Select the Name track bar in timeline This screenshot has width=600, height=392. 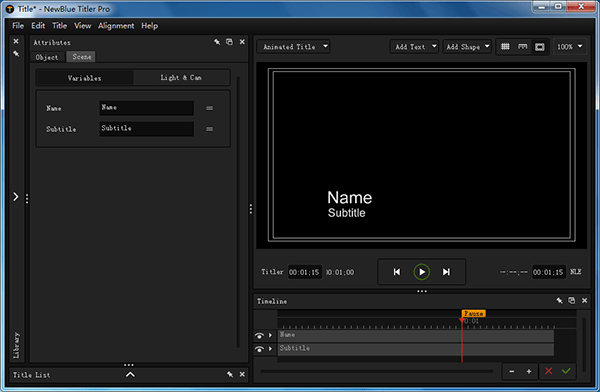416,335
